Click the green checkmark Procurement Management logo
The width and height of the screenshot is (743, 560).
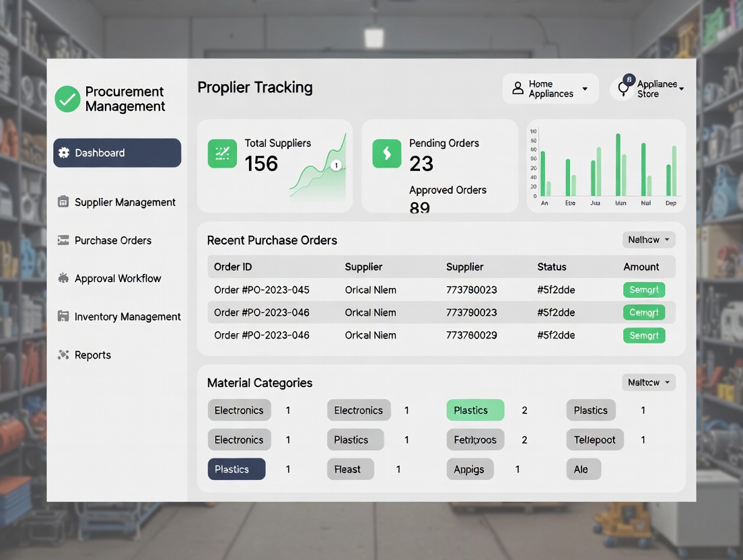[67, 99]
